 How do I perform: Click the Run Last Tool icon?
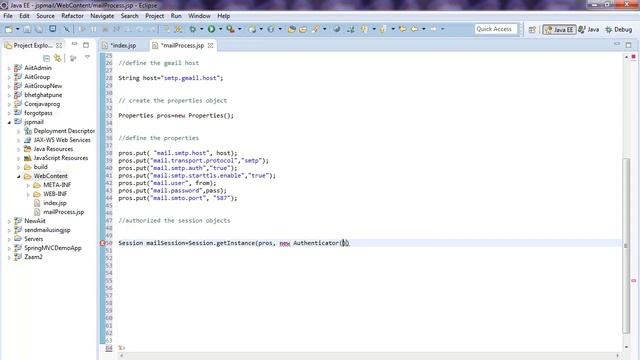231,29
